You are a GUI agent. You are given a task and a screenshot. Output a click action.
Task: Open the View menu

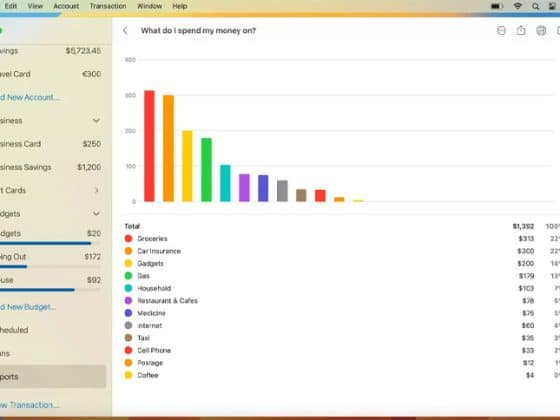[35, 6]
